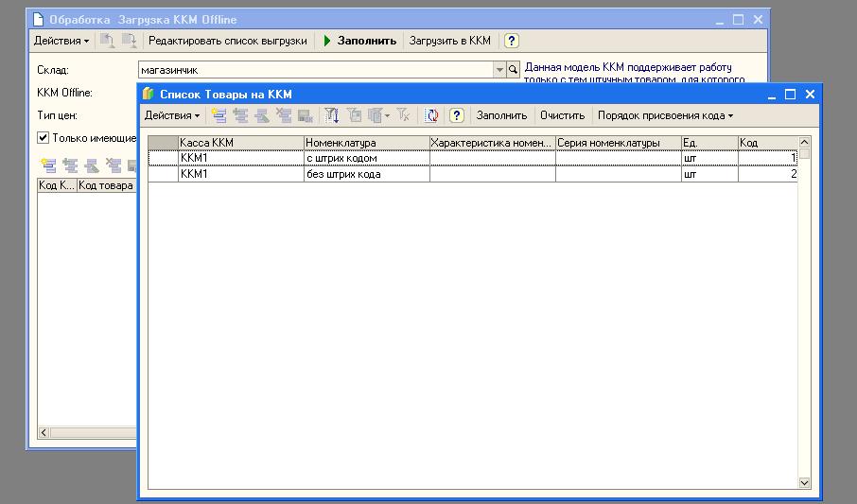This screenshot has width=857, height=504.
Task: Open filter and sort settings funnel icon
Action: 332,115
